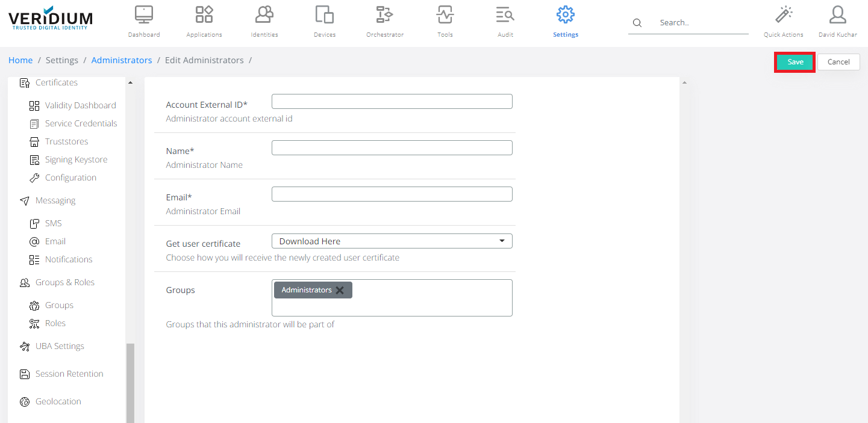Focus the Email input field

tap(392, 194)
